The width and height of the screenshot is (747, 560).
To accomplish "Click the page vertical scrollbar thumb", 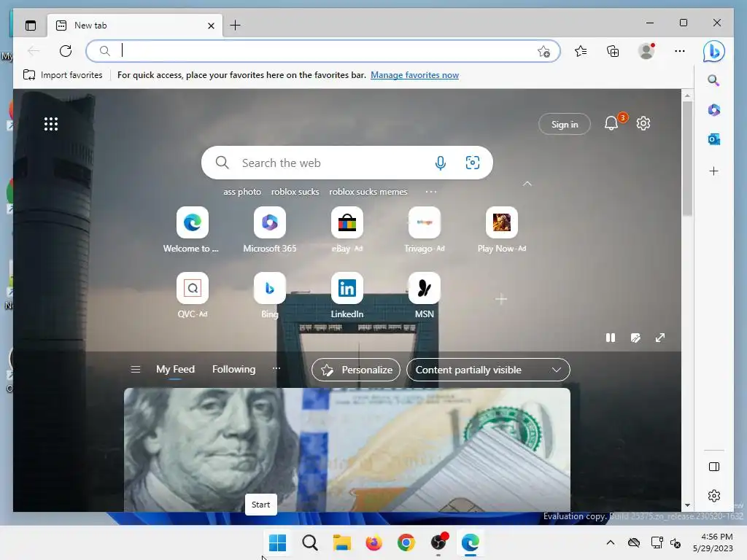I will (x=687, y=158).
